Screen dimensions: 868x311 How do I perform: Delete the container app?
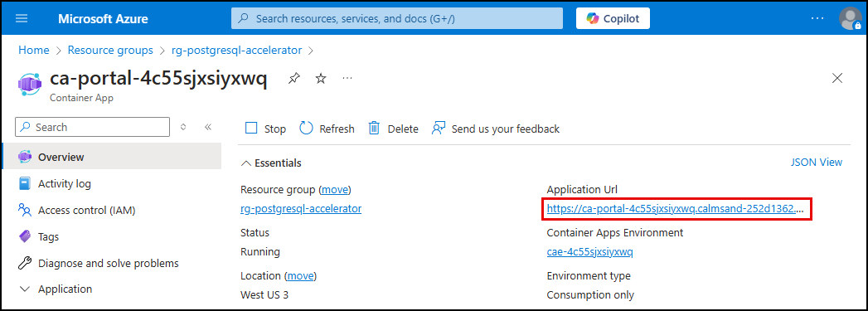tap(394, 129)
